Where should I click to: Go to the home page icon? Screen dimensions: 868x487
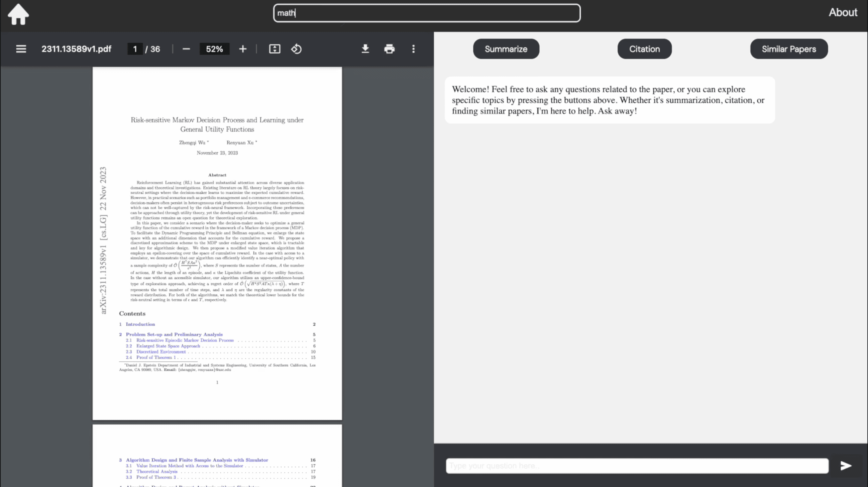[x=18, y=14]
